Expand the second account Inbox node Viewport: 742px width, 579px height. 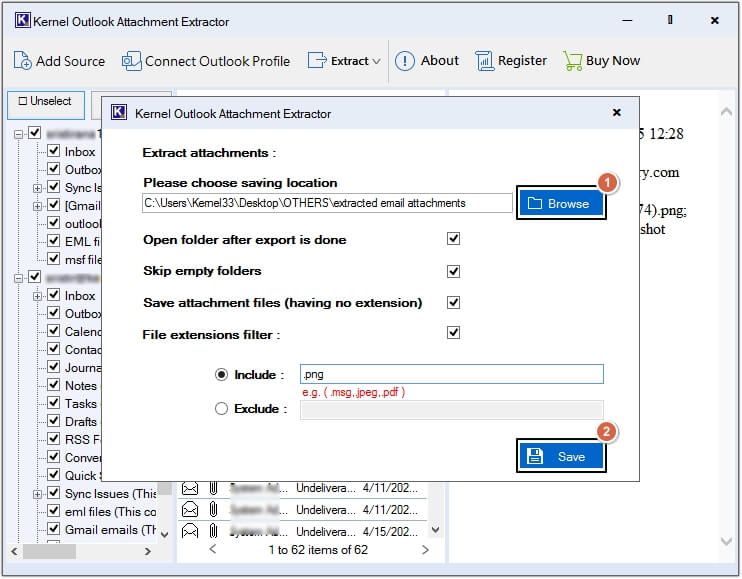37,296
